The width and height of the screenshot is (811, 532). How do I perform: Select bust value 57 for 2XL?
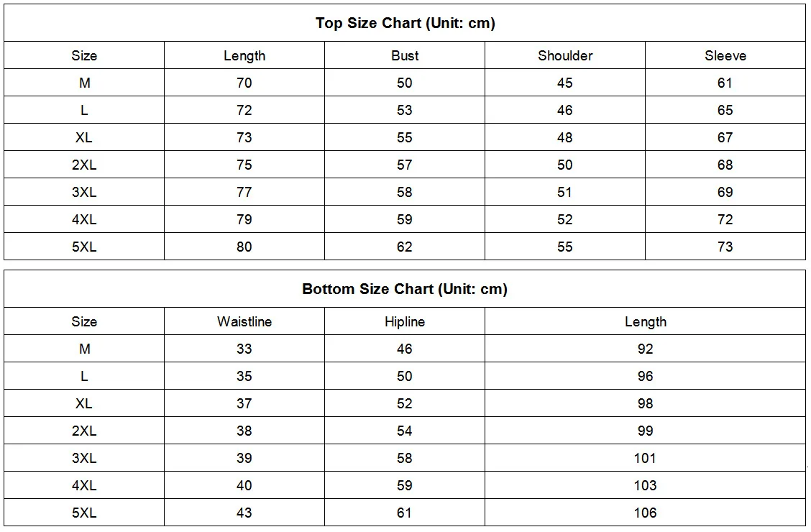(405, 165)
